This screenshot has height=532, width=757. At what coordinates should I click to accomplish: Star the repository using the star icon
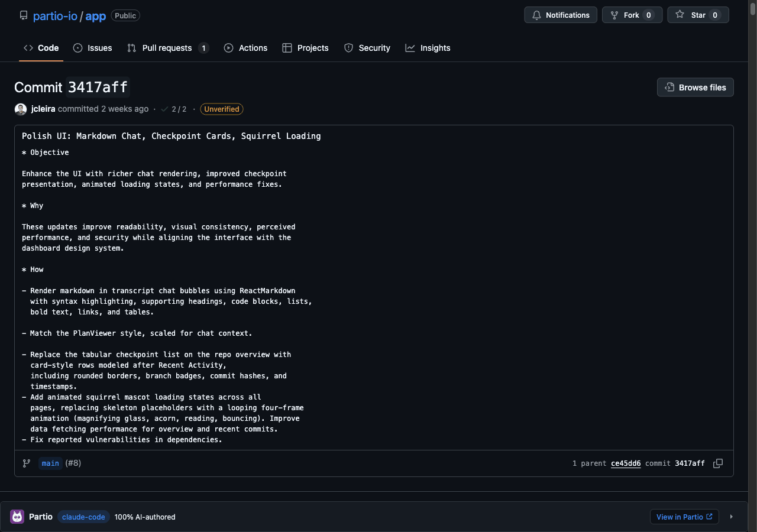[680, 15]
